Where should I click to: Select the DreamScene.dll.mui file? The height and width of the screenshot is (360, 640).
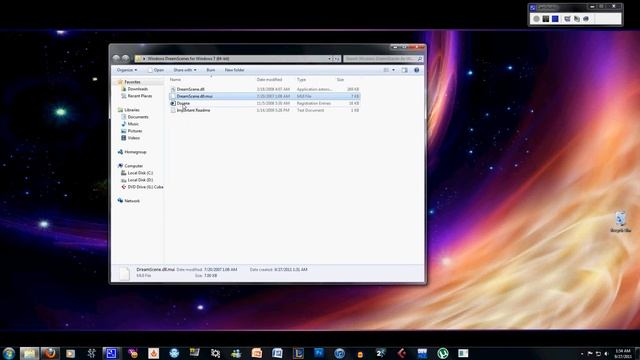[x=264, y=96]
